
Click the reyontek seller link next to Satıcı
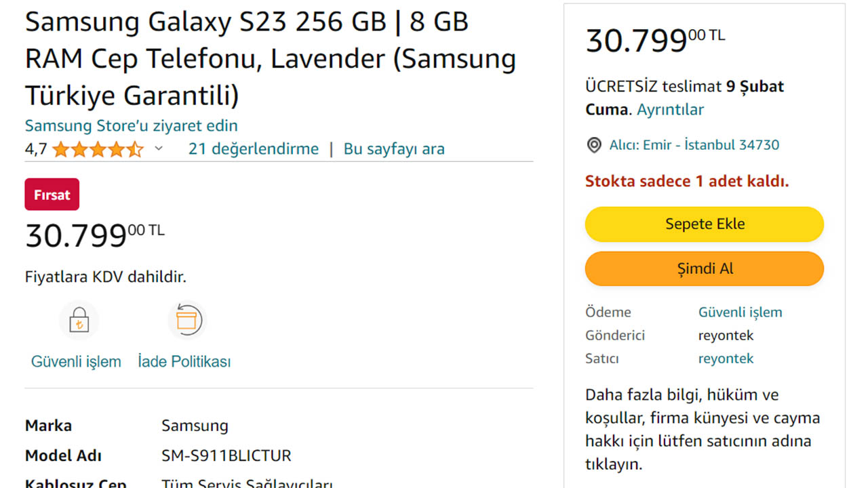[x=726, y=358]
